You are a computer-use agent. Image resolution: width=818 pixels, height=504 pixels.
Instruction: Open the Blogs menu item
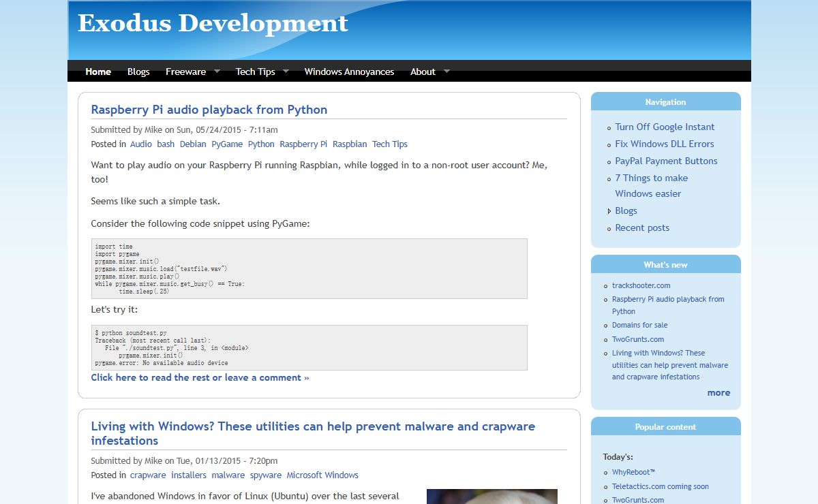pyautogui.click(x=138, y=72)
